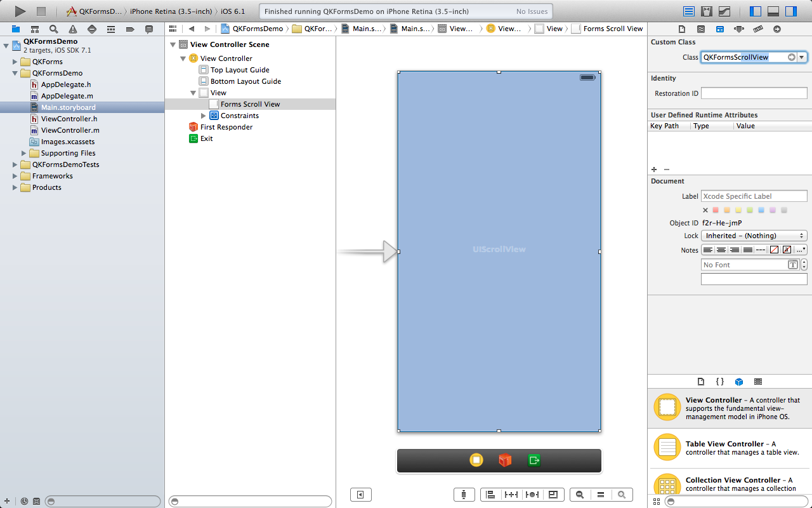Viewport: 812px width, 508px height.
Task: Show the Connections inspector
Action: coord(777,29)
